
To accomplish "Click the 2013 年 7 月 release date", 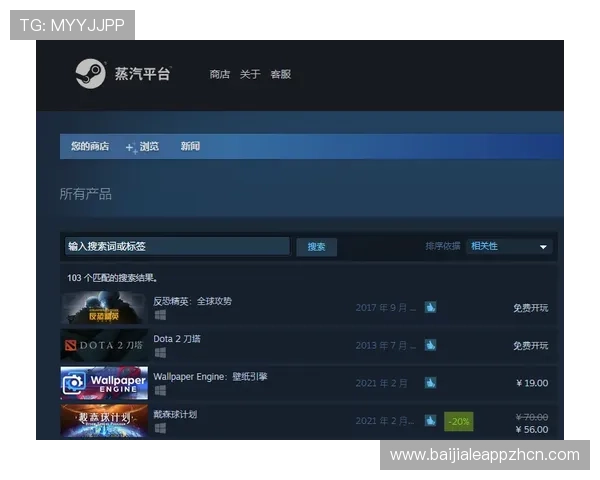I will [x=385, y=346].
